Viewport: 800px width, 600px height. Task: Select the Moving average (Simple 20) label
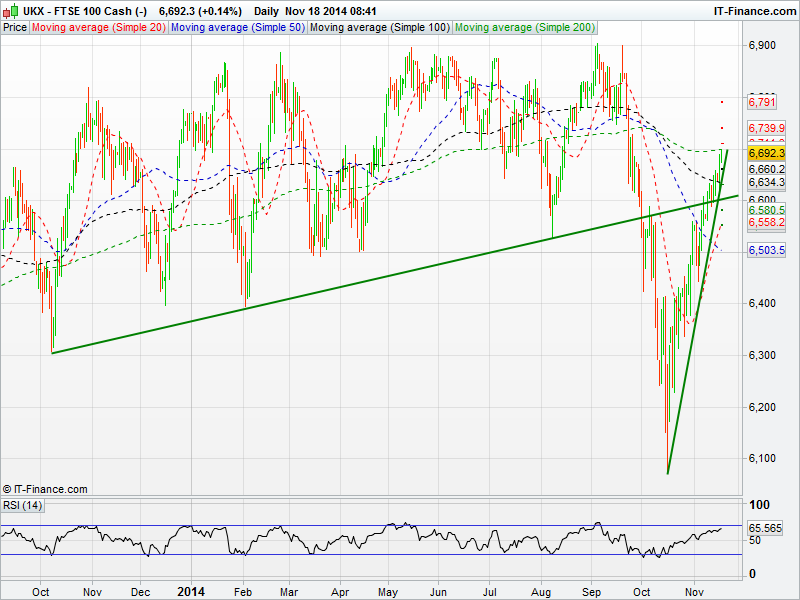point(98,28)
